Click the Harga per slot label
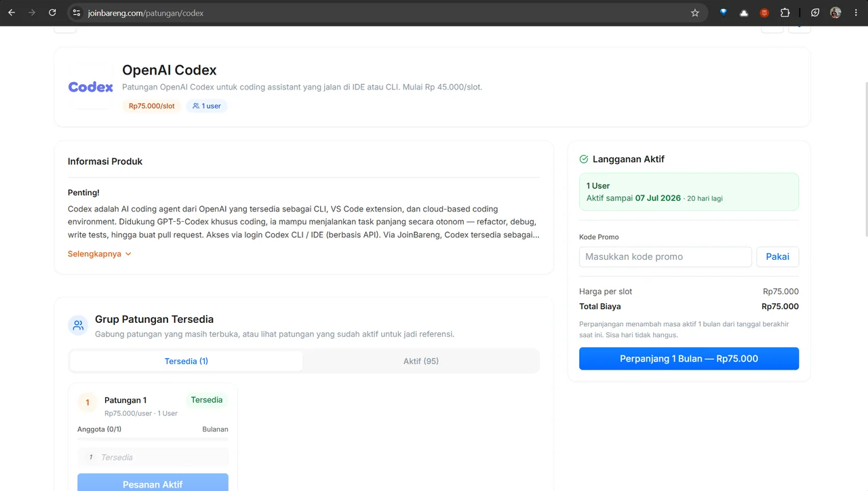Viewport: 868px width, 491px height. coord(606,292)
